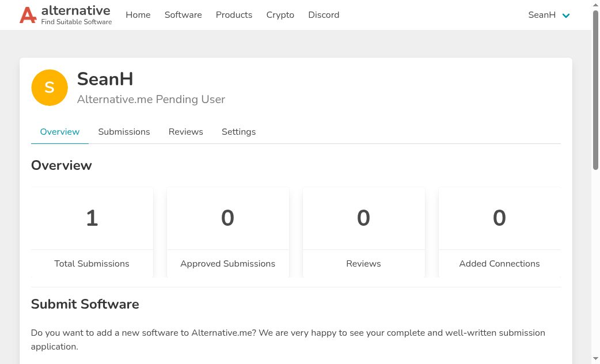Switch to the Reviews tab
This screenshot has width=600, height=364.
pos(185,132)
